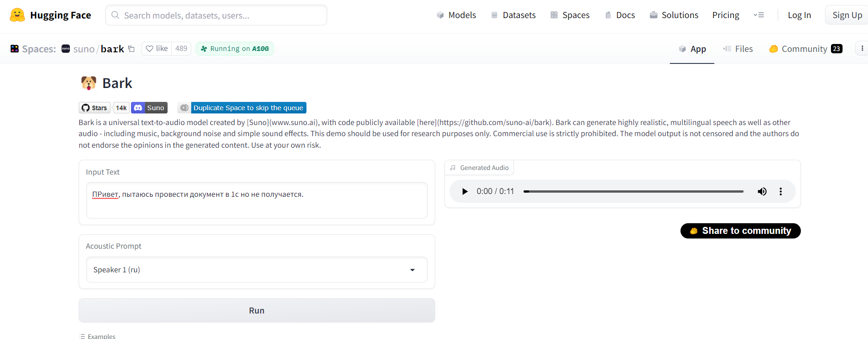This screenshot has width=868, height=339.
Task: Click the Run button
Action: (257, 310)
